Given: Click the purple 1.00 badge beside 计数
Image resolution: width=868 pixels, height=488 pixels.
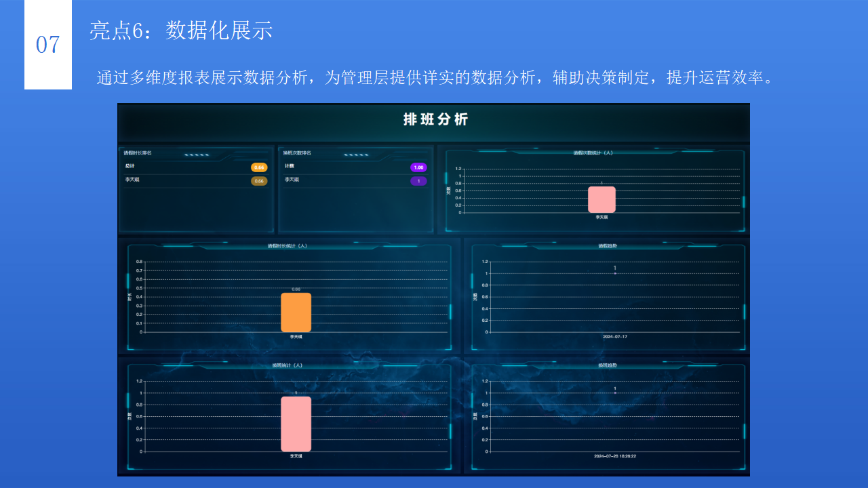Looking at the screenshot, I should coord(417,167).
